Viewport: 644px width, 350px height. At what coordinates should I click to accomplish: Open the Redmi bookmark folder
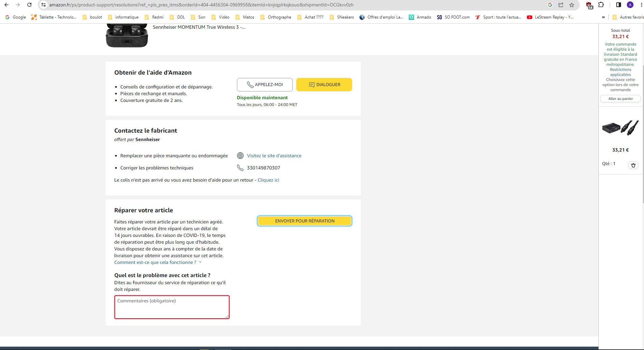[x=154, y=17]
